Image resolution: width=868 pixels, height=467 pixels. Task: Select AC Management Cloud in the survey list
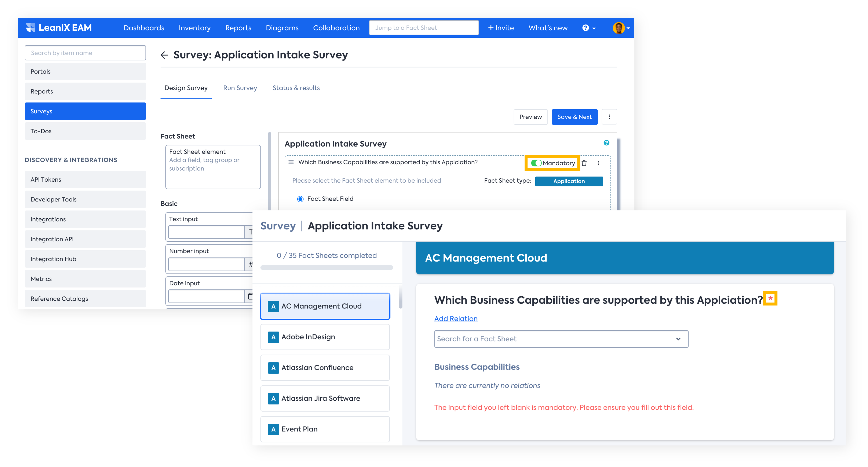(x=325, y=306)
